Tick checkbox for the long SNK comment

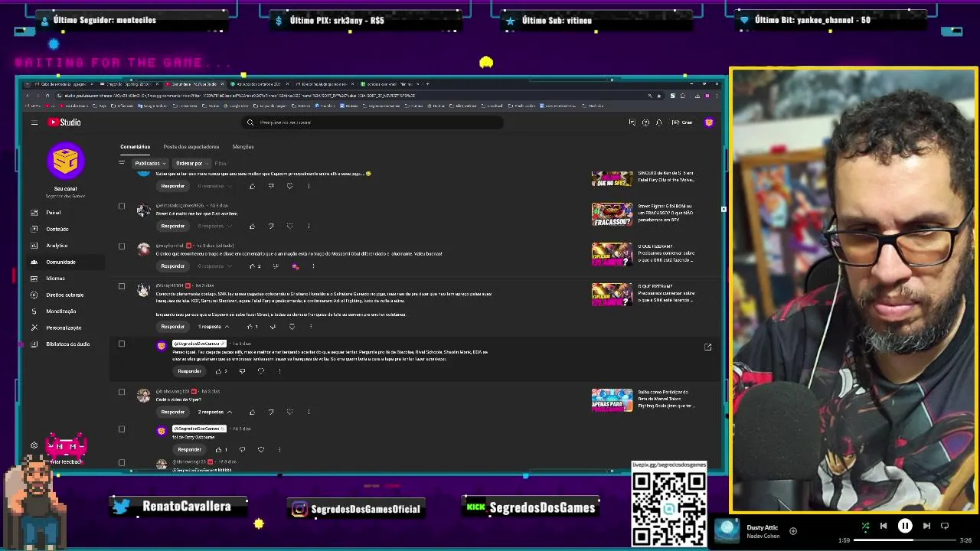(x=122, y=286)
